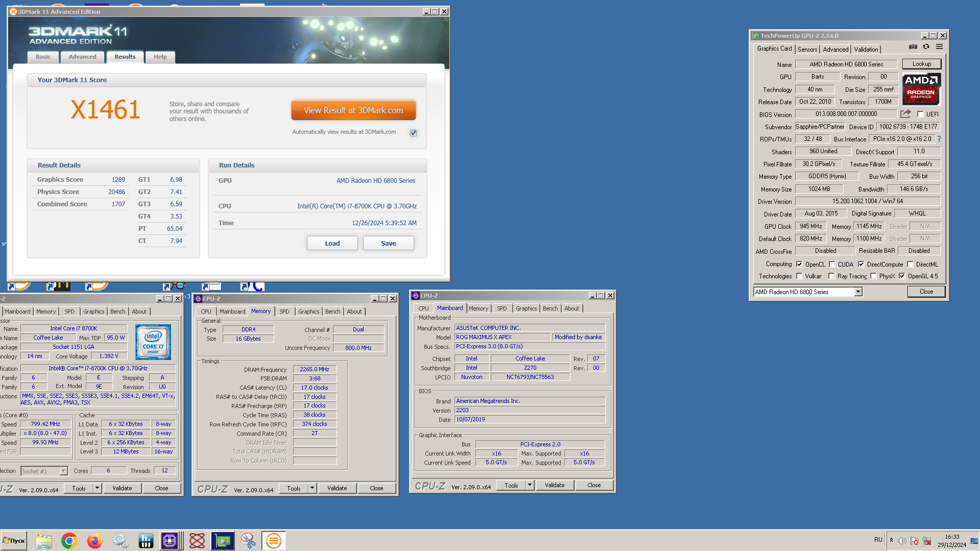Open Tools dropdown arrow in leftmost CPU-Z window

[x=97, y=488]
